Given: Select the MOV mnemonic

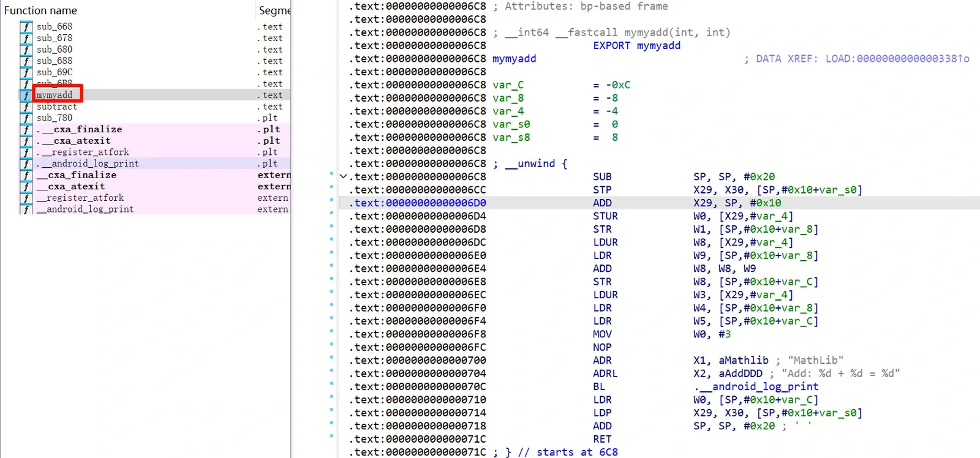Looking at the screenshot, I should (602, 334).
